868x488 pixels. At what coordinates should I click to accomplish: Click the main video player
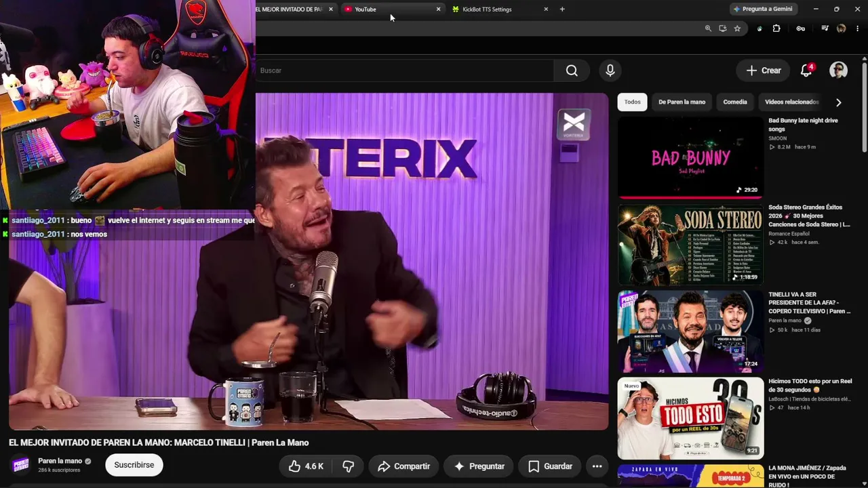(309, 261)
